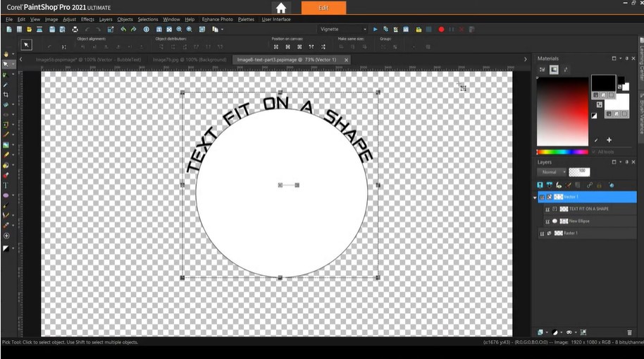Open the Brush Variance side tab

point(641,115)
